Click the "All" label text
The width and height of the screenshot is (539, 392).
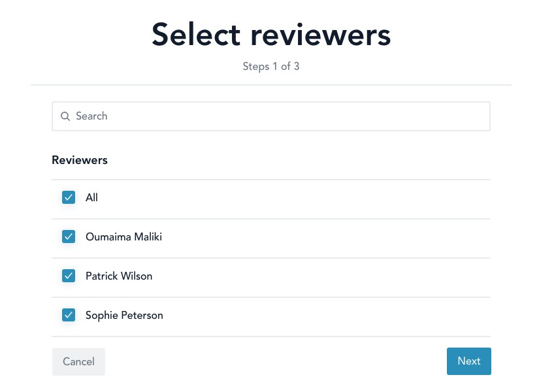click(x=91, y=197)
